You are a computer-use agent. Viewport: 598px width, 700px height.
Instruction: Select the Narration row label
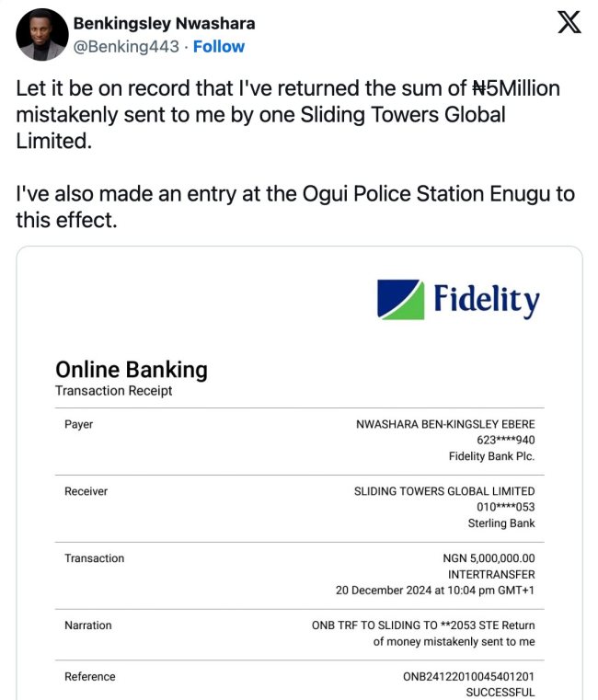(87, 625)
